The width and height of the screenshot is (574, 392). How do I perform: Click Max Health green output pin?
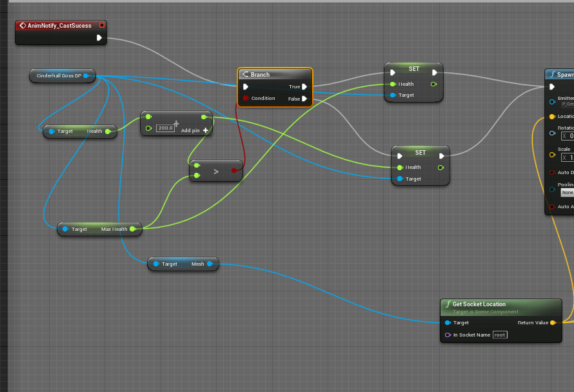point(132,229)
